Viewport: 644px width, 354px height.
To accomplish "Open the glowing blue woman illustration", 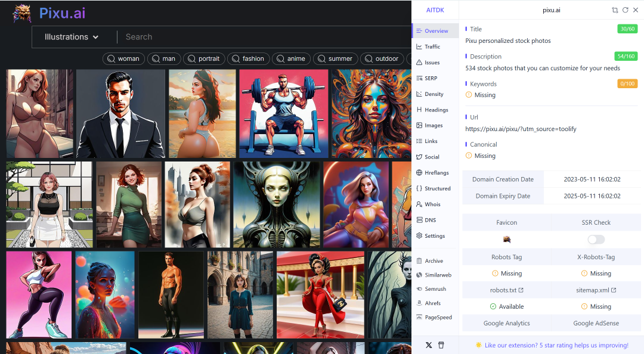I will [x=105, y=295].
